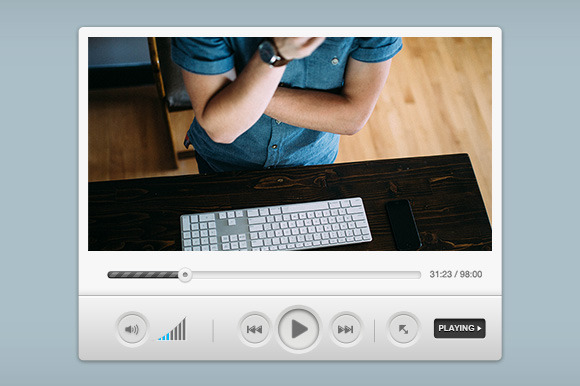Set volume to the tallest grey bar

pyautogui.click(x=184, y=328)
